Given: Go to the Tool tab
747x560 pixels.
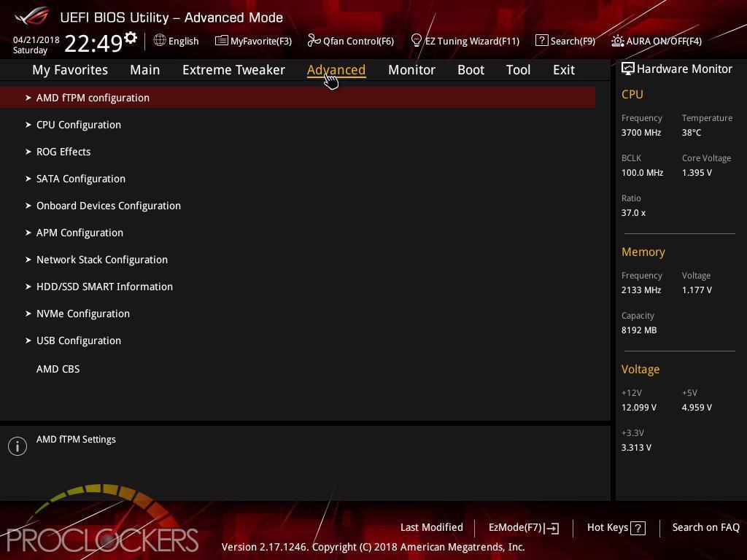Looking at the screenshot, I should [519, 70].
